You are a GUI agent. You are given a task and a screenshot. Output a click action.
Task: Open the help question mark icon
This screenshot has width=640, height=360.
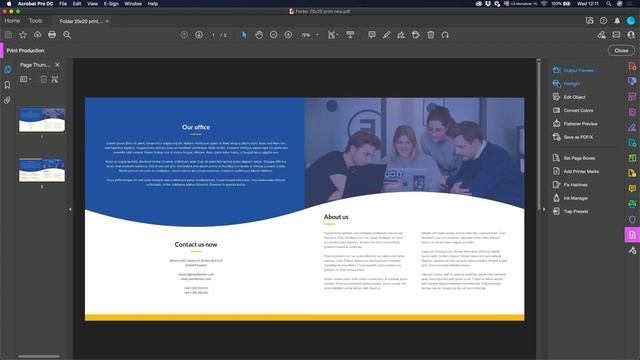click(x=603, y=20)
